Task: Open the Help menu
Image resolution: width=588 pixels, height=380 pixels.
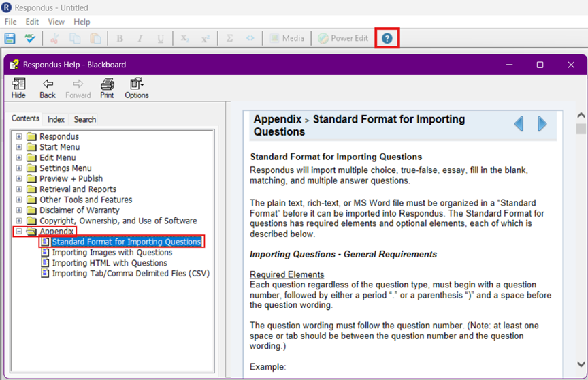Action: 82,22
